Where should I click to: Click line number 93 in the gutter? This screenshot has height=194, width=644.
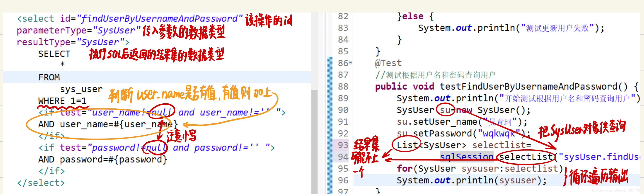pyautogui.click(x=343, y=145)
